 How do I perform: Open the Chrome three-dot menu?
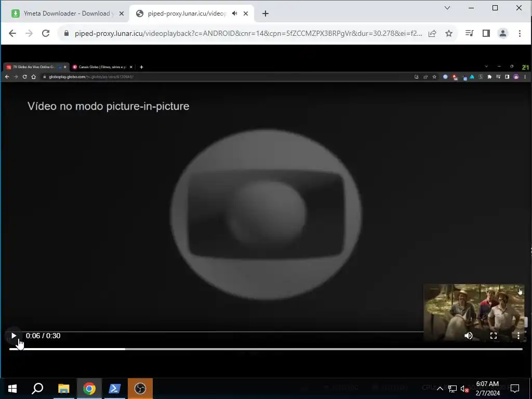[x=520, y=33]
